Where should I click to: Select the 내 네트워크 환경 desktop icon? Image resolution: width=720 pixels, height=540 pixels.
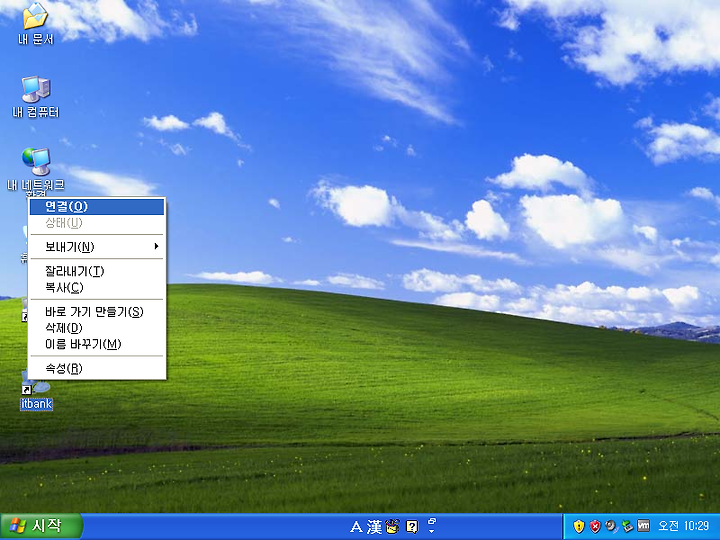point(35,172)
